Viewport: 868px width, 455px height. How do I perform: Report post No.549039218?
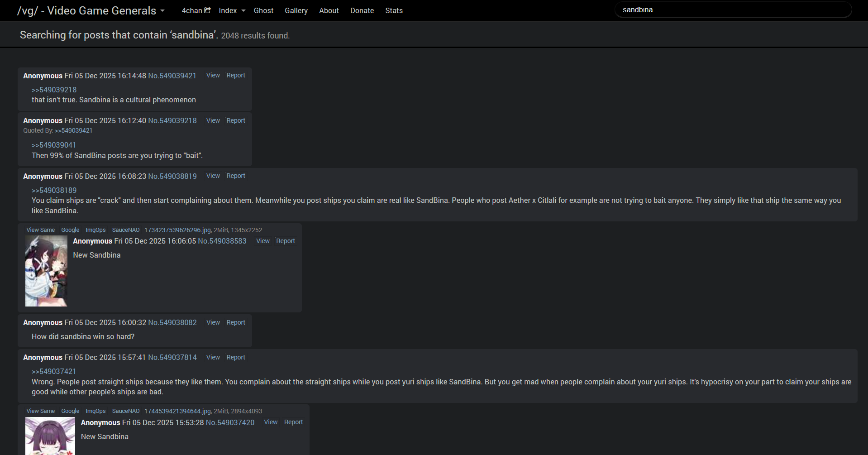[x=236, y=120]
